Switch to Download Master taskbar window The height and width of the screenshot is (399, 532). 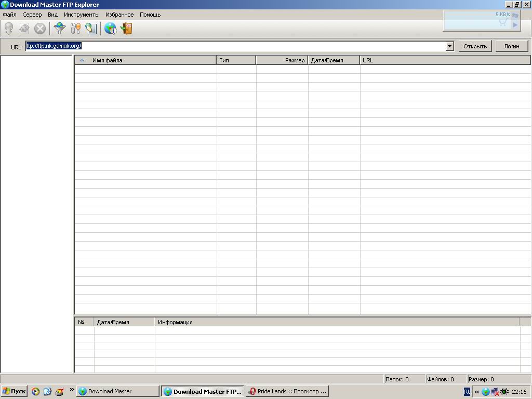pyautogui.click(x=118, y=392)
